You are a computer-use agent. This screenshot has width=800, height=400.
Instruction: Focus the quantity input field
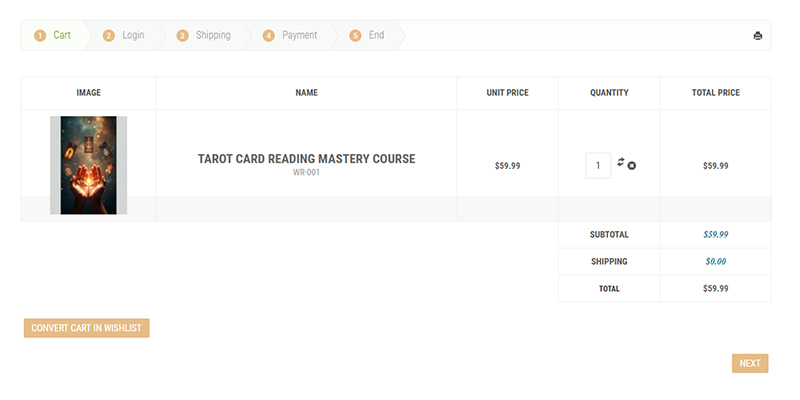tap(598, 166)
